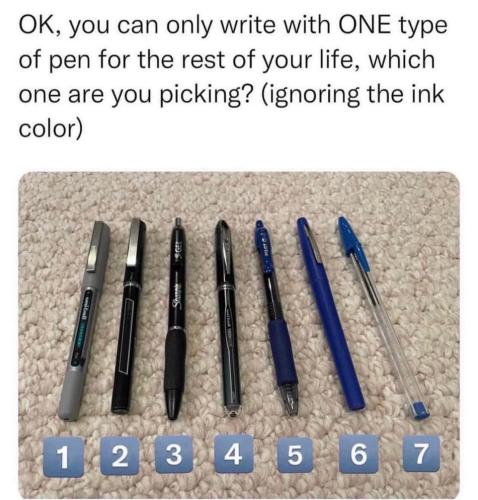Image resolution: width=478 pixels, height=500 pixels.
Task: Click the number 1 label badge
Action: click(63, 456)
